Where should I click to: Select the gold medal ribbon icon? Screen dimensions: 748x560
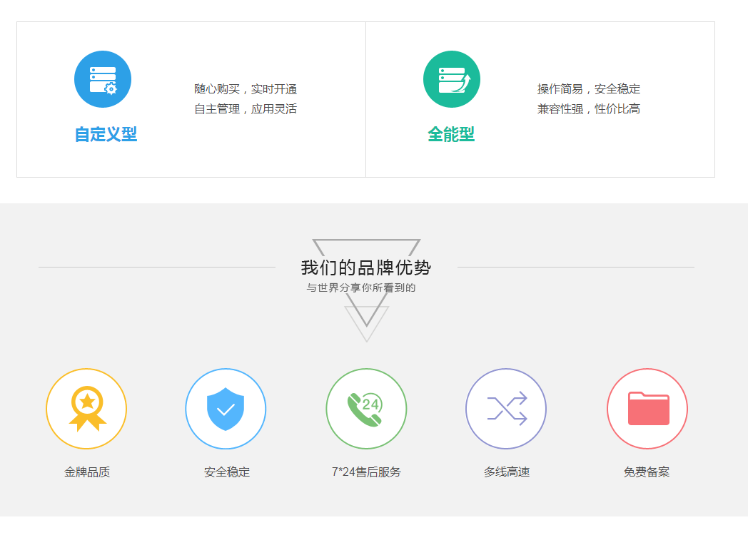(86, 409)
